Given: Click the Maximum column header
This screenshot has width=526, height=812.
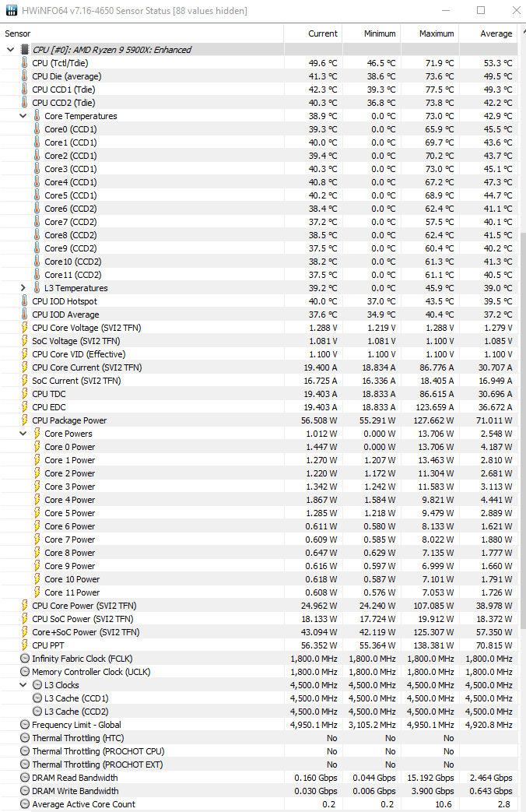Looking at the screenshot, I should (x=430, y=33).
